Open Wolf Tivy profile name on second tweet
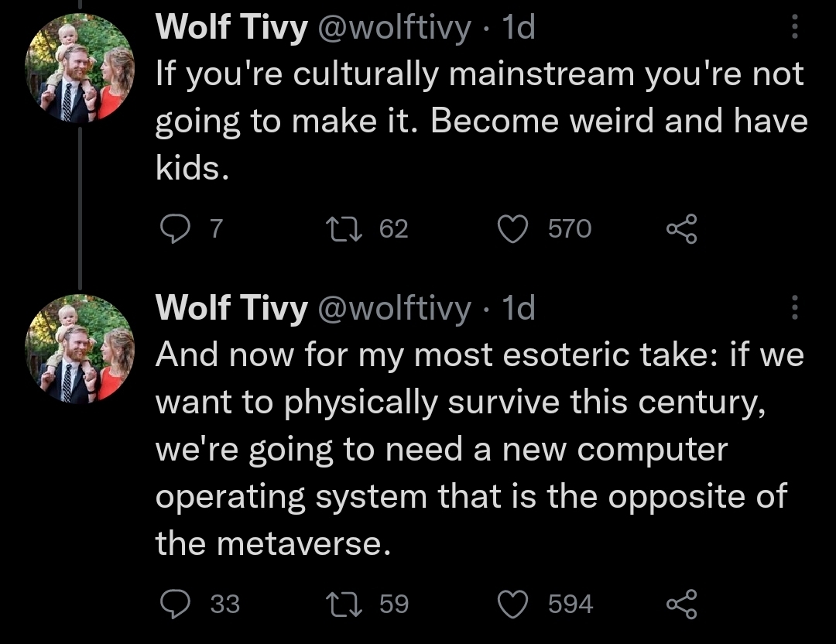836x644 pixels. (x=231, y=309)
